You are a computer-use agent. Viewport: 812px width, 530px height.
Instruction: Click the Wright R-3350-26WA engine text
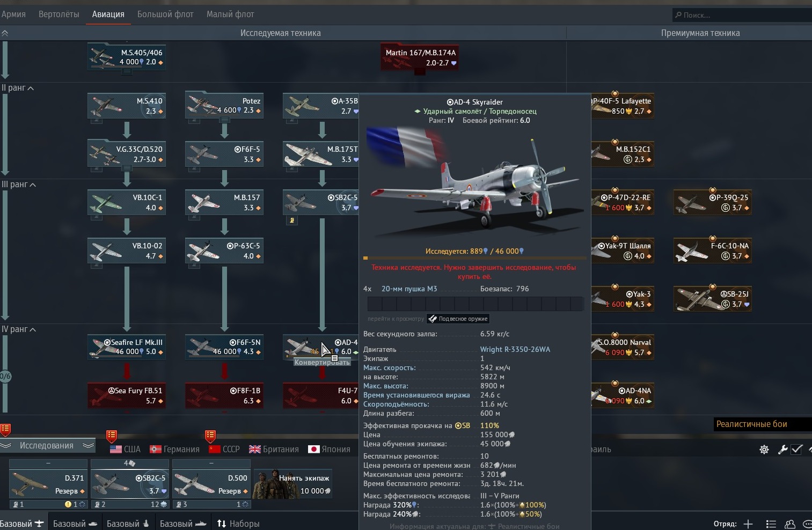(515, 349)
